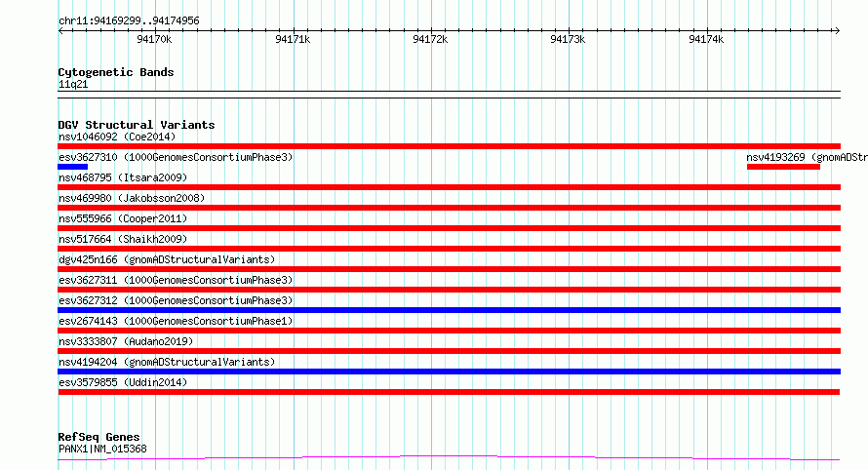
Task: Open the nsv469980 (Jakobsson2008) variant label
Action: [x=132, y=198]
